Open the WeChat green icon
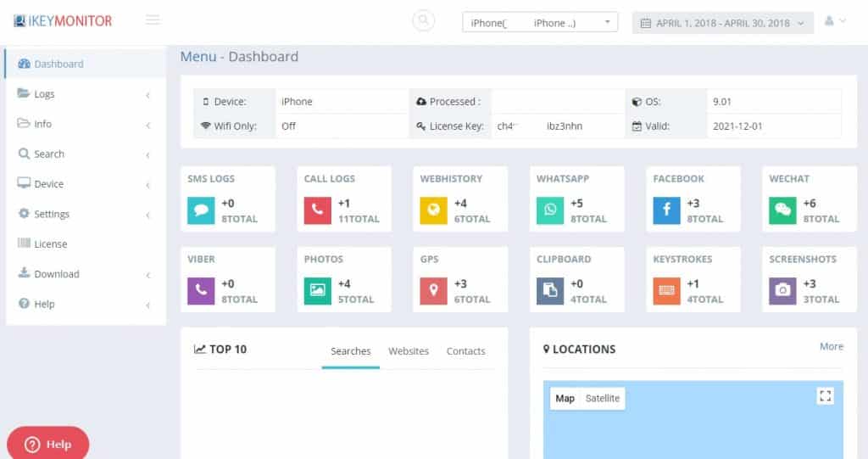The width and height of the screenshot is (868, 459). pos(782,210)
